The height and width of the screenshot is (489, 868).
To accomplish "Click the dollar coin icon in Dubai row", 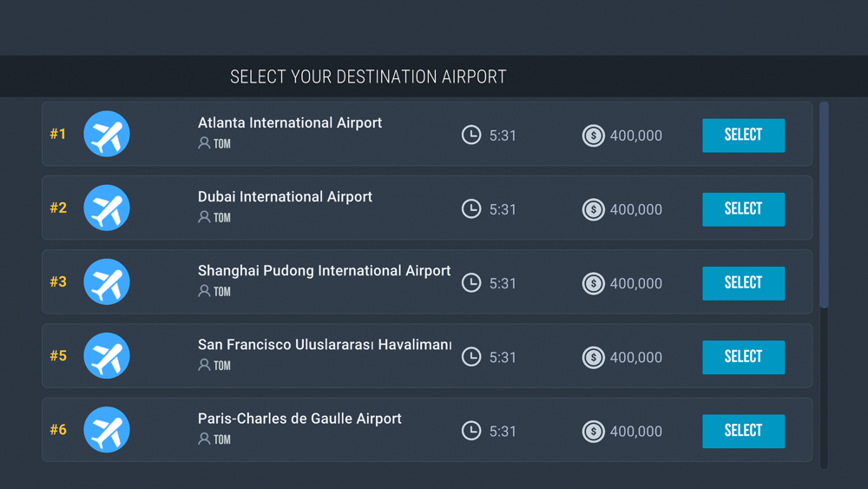I will pos(593,209).
